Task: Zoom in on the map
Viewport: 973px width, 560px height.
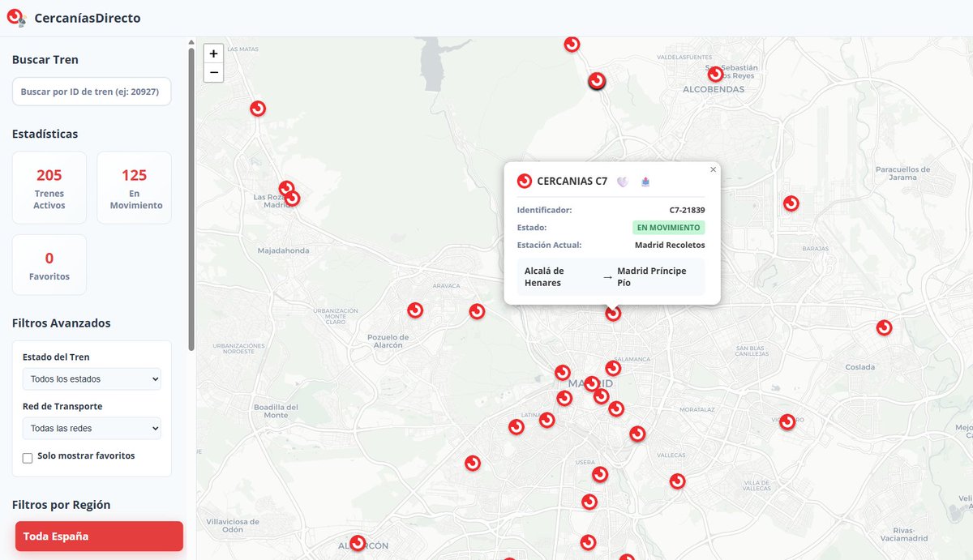Action: (x=213, y=53)
